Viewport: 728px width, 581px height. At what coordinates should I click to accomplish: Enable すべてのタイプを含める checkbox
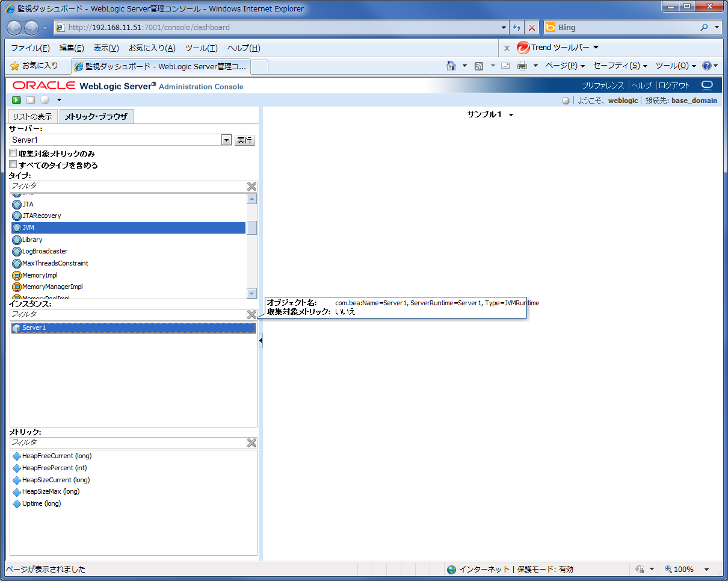pos(13,164)
